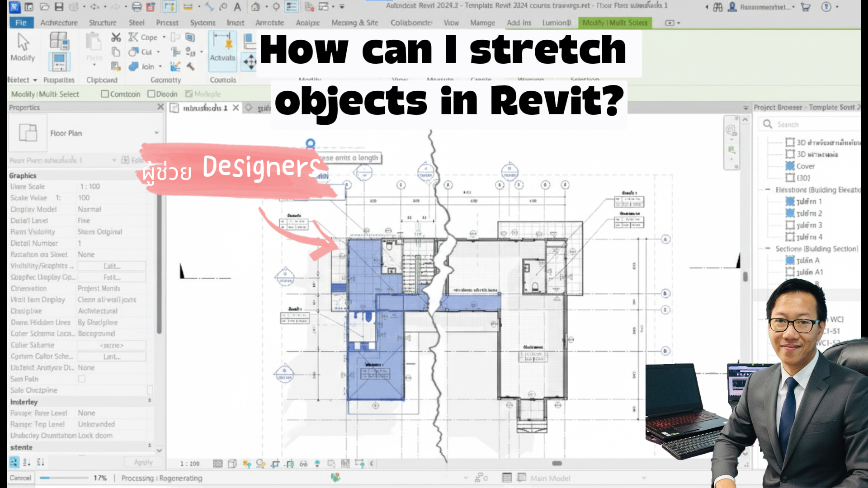The image size is (868, 488).
Task: Click the Calit... button for Visibility/Graphics
Action: point(112,266)
